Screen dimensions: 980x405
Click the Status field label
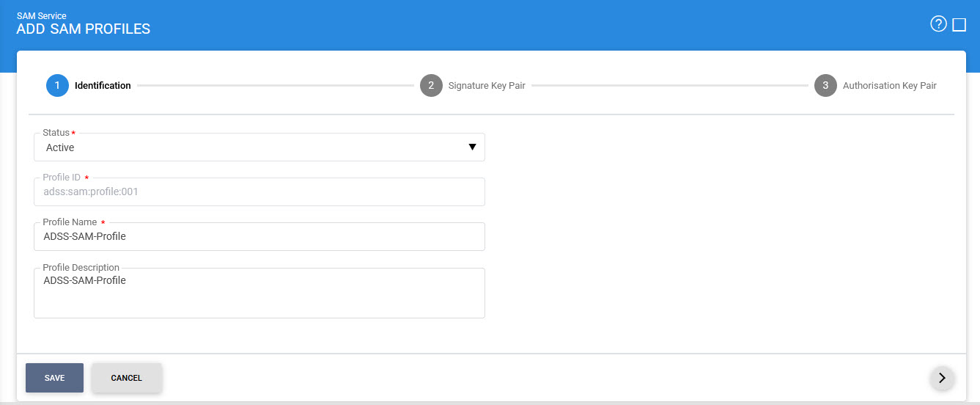[56, 133]
